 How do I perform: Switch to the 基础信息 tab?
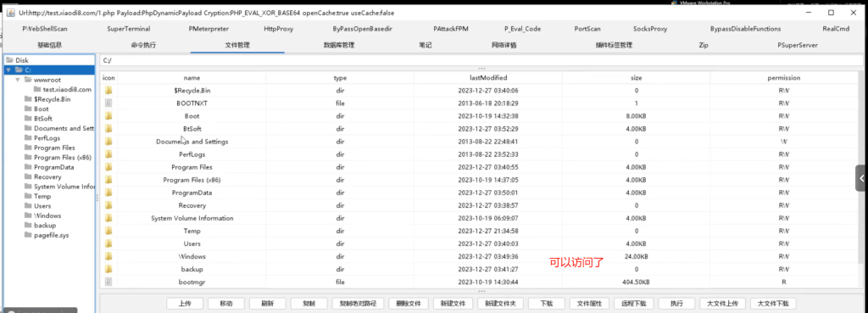(x=50, y=46)
